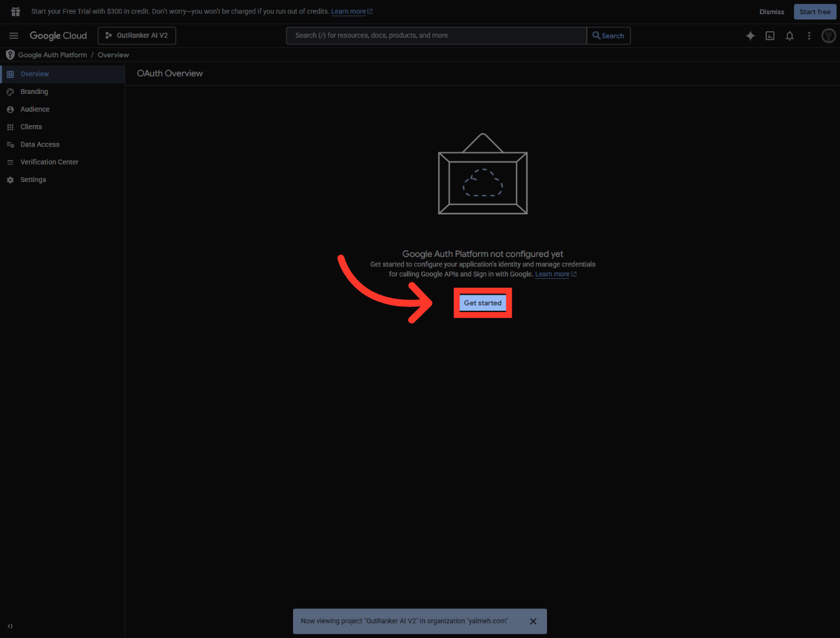The image size is (840, 638).
Task: Go to Audience section
Action: point(63,109)
